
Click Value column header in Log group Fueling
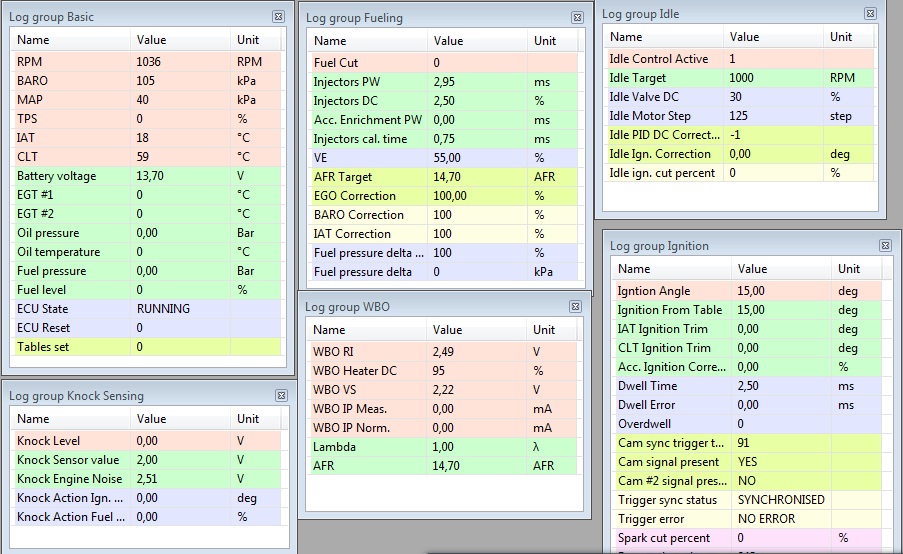pyautogui.click(x=478, y=41)
